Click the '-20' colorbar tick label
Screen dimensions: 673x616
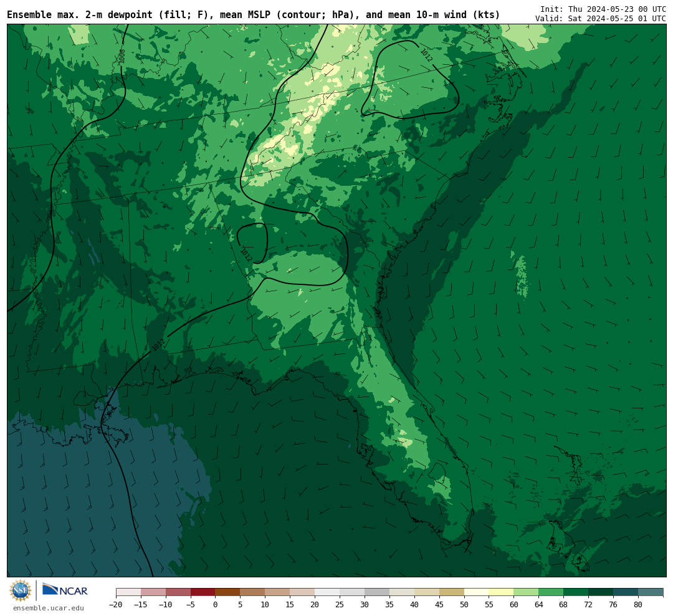point(116,604)
